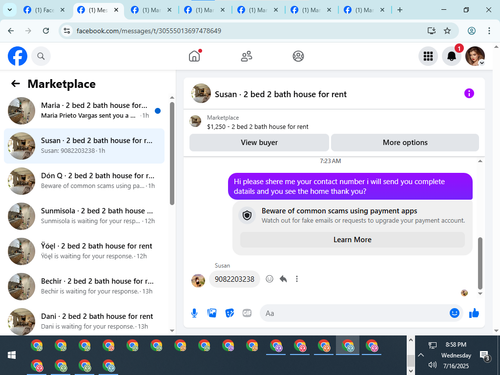Viewport: 500px width, 375px height.
Task: Open the Facebook logo home link
Action: tap(17, 56)
